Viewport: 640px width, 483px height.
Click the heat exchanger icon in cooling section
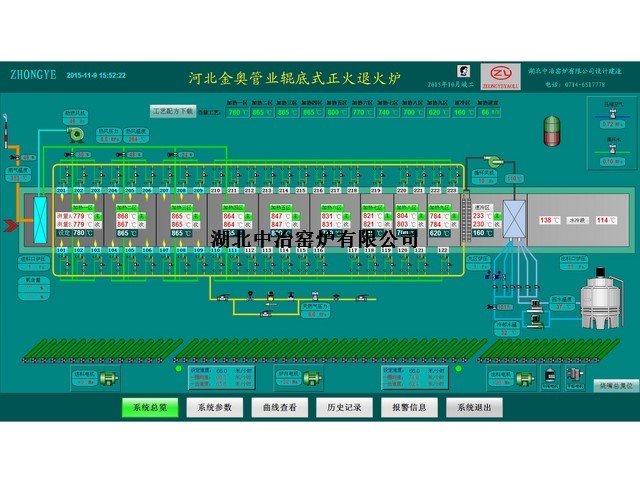(515, 218)
